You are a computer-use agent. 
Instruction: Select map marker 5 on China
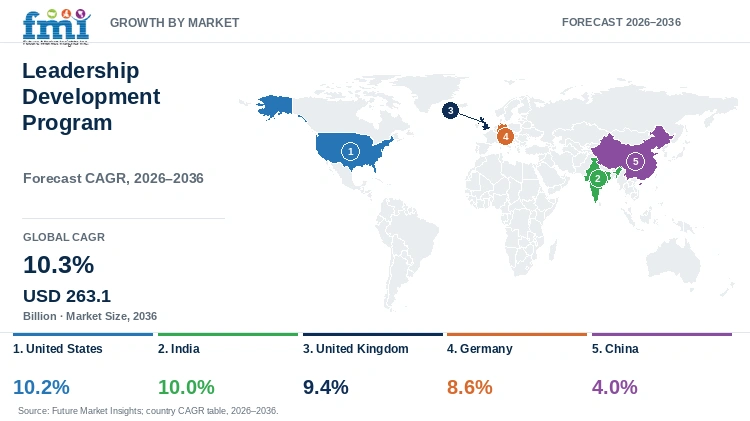point(635,161)
